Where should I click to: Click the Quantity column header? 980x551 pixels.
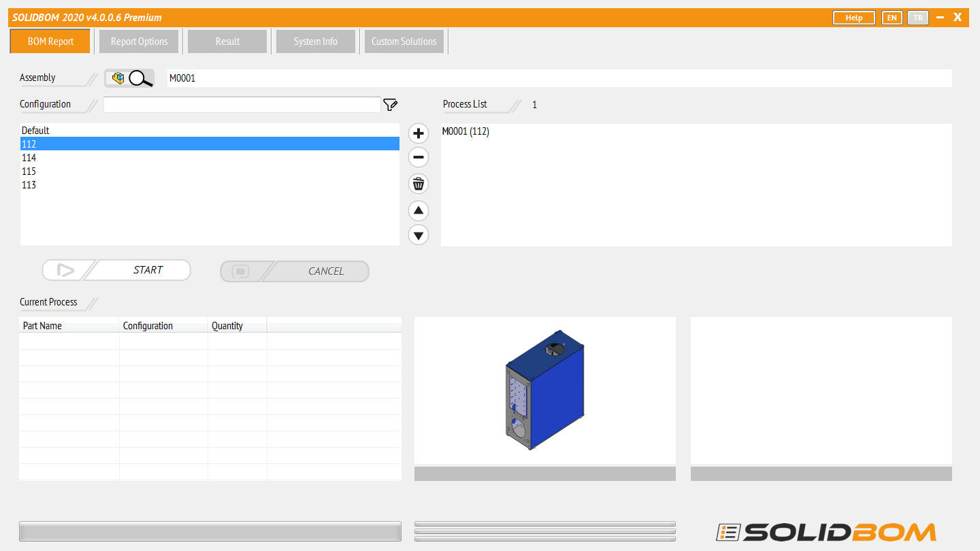(x=238, y=326)
